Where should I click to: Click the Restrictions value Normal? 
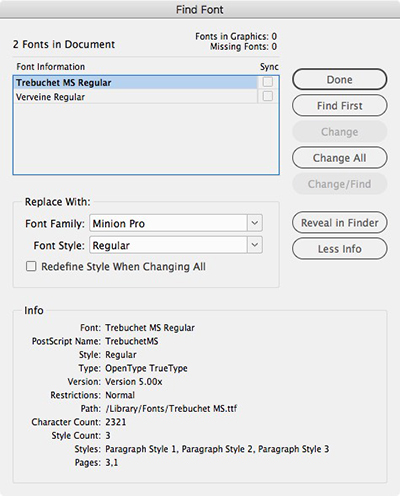click(x=120, y=395)
